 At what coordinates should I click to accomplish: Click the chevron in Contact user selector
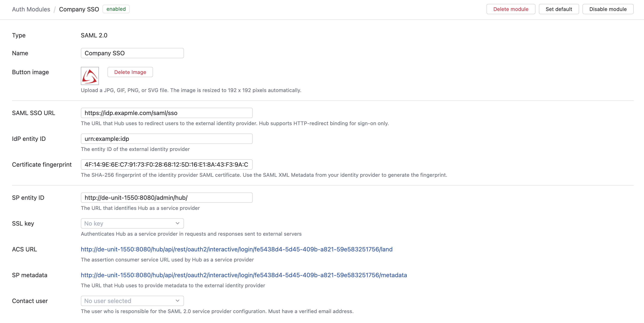(178, 301)
